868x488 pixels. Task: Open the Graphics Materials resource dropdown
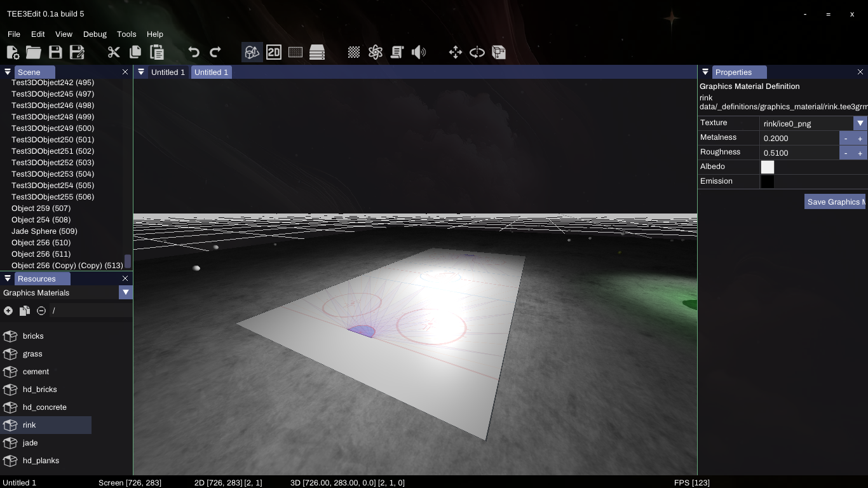[126, 292]
